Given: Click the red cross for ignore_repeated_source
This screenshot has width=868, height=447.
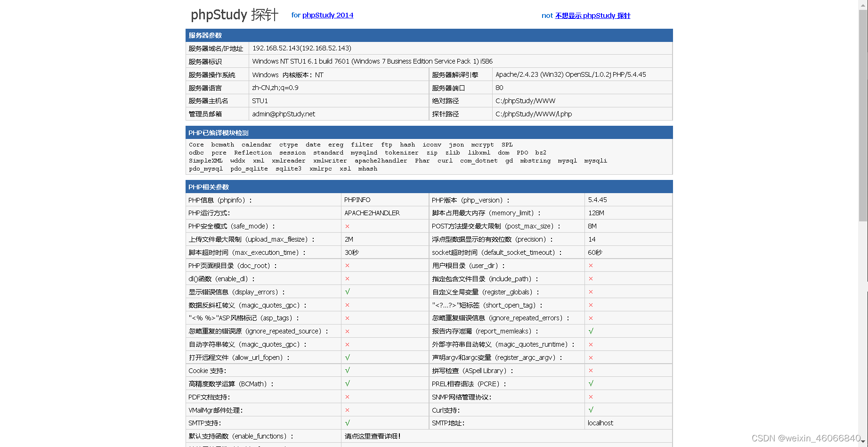Looking at the screenshot, I should 348,331.
